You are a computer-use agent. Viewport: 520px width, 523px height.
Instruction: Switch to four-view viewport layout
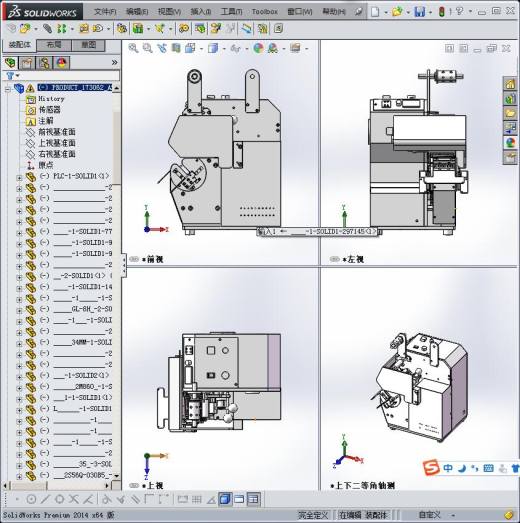(x=254, y=499)
